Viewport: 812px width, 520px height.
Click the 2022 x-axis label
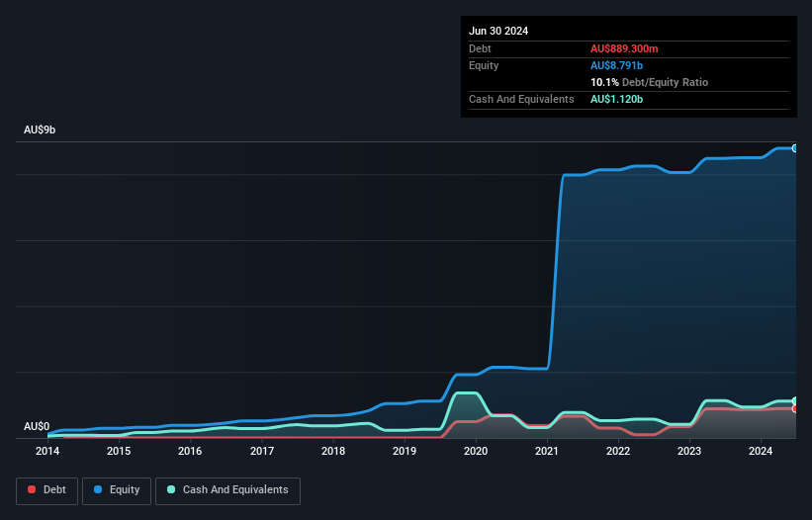point(618,451)
